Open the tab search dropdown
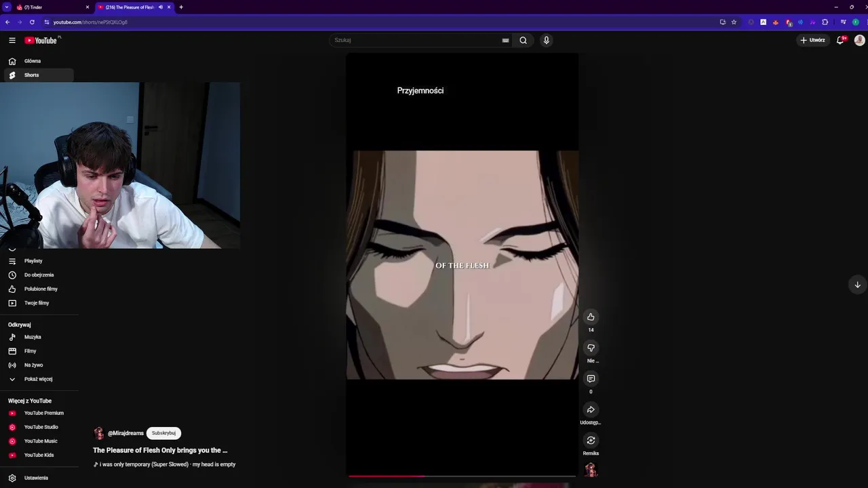The image size is (868, 488). coord(7,7)
